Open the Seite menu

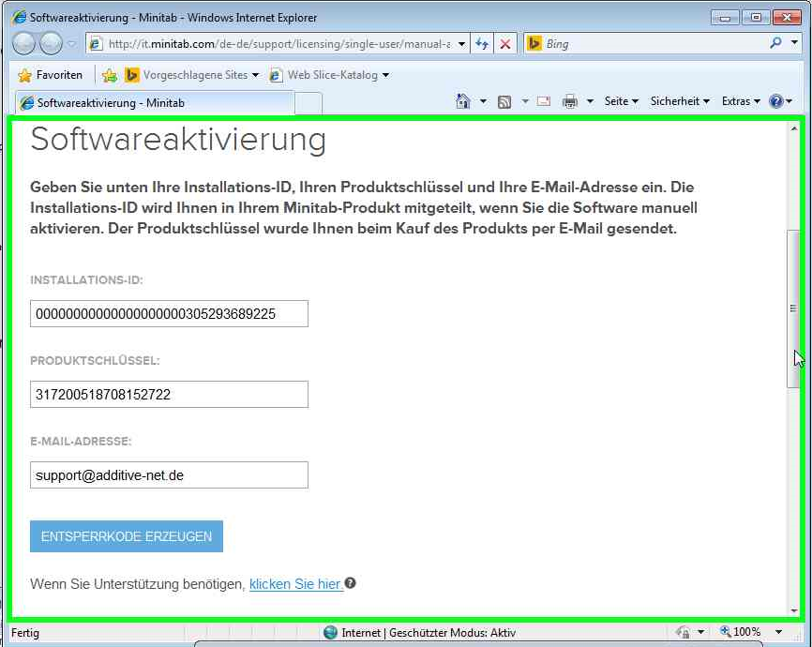621,101
